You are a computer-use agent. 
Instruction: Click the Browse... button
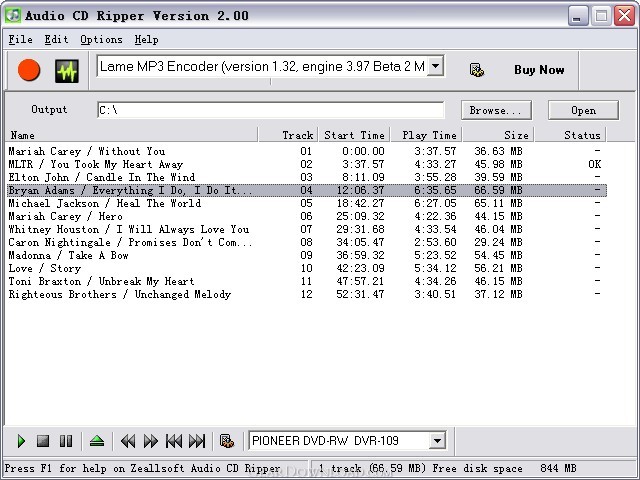(496, 110)
